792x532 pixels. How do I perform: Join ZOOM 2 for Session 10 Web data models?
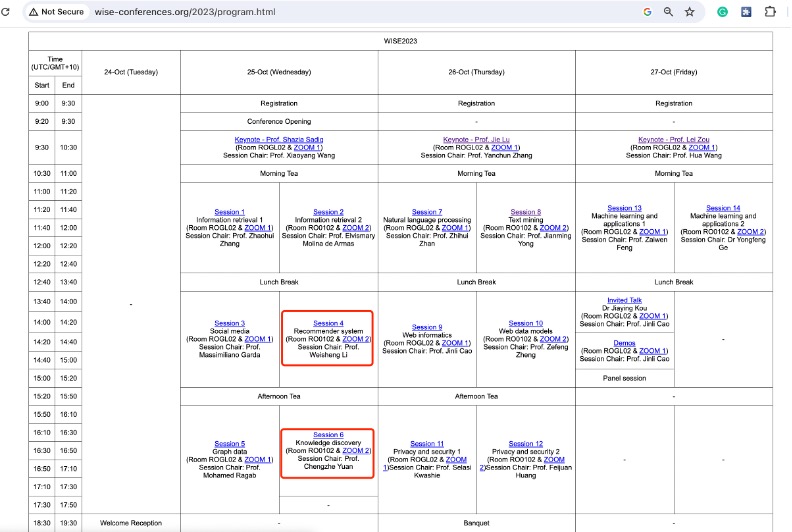coord(553,339)
